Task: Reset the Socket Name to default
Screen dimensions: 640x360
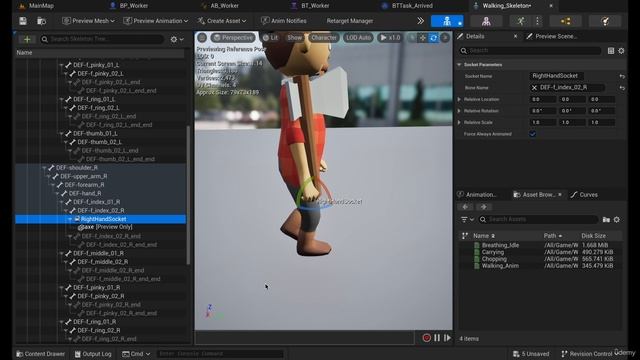Action: (622, 76)
